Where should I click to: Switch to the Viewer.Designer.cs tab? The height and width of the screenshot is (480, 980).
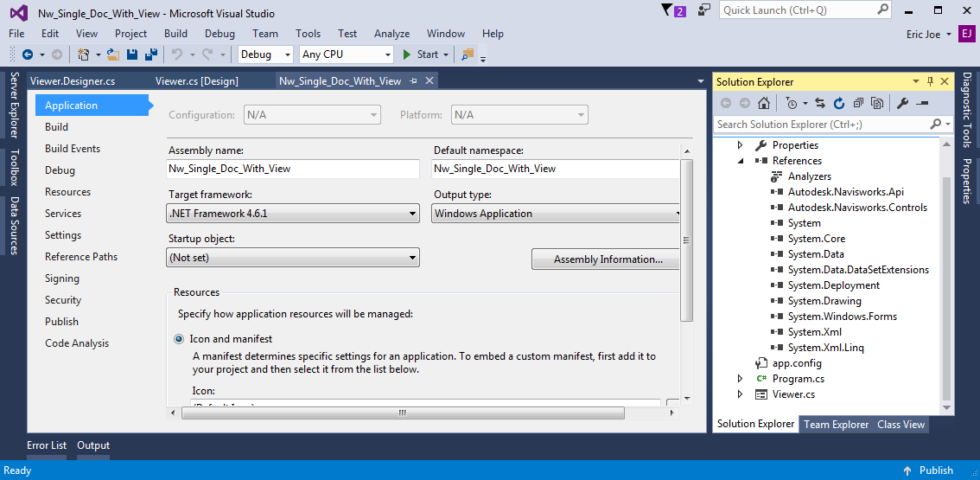point(73,80)
